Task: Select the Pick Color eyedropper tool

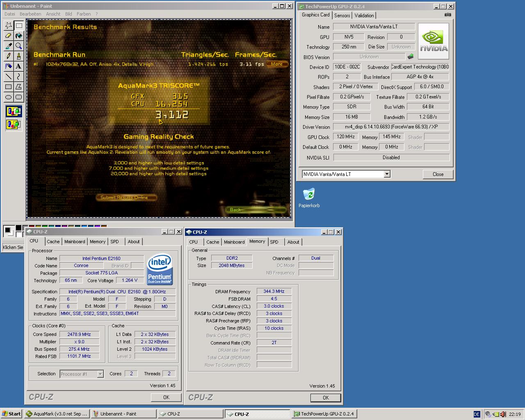Action: tap(8, 46)
